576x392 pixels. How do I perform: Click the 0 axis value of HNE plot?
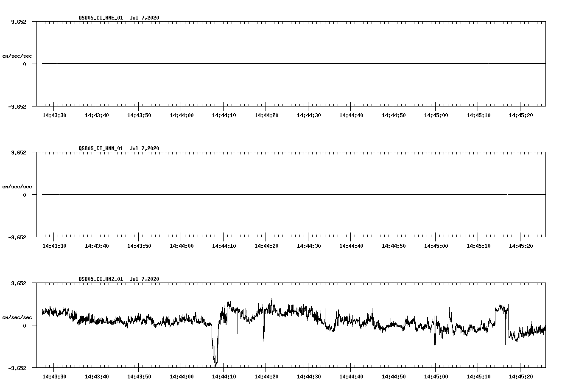(x=25, y=64)
